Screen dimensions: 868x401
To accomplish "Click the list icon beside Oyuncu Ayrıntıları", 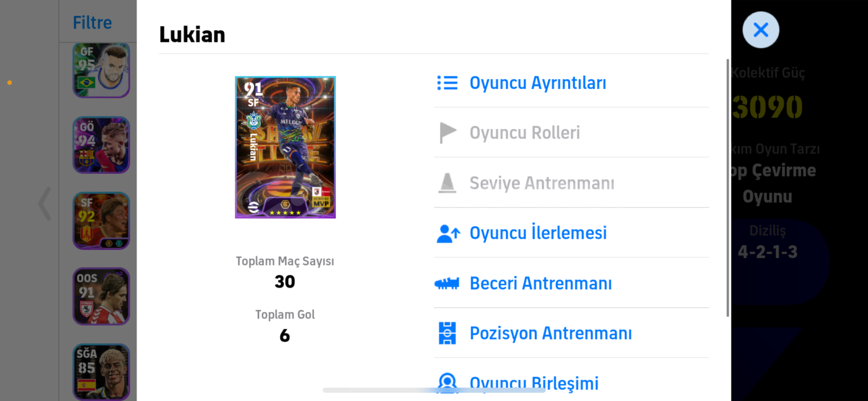I will (447, 83).
